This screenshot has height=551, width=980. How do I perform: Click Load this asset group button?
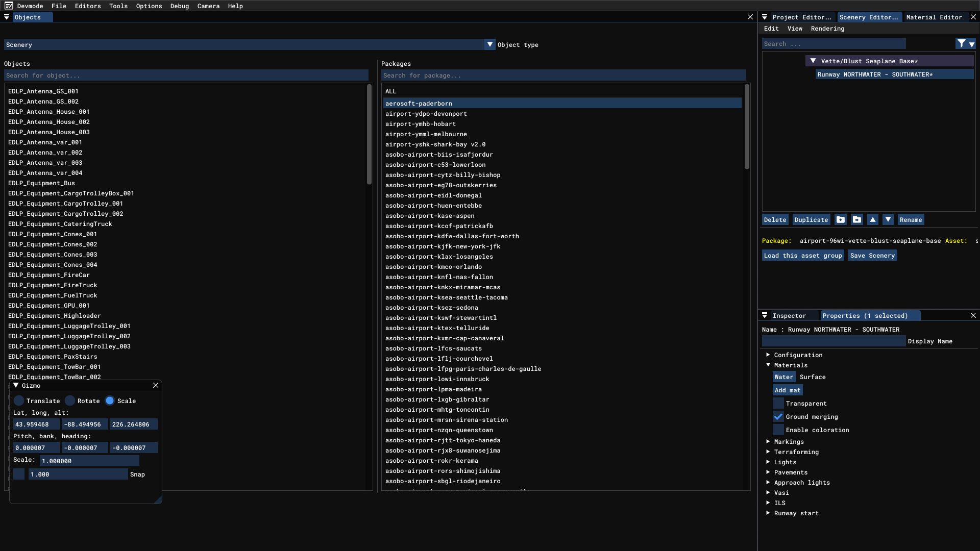[803, 256]
